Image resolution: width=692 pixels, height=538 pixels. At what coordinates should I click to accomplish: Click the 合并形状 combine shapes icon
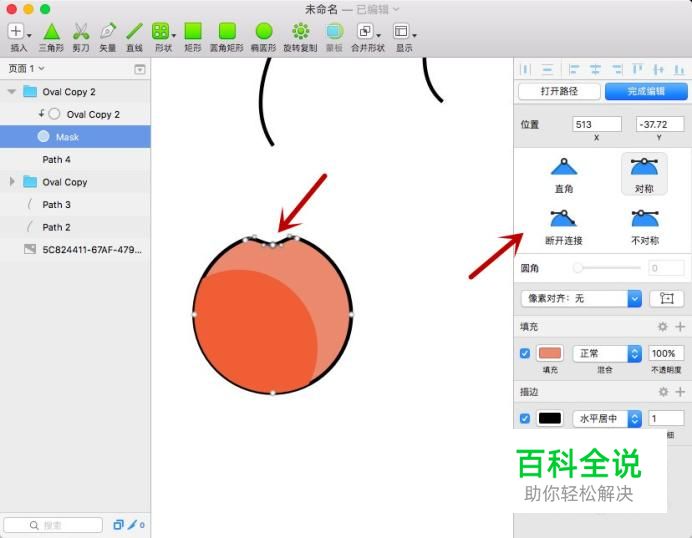[x=365, y=31]
